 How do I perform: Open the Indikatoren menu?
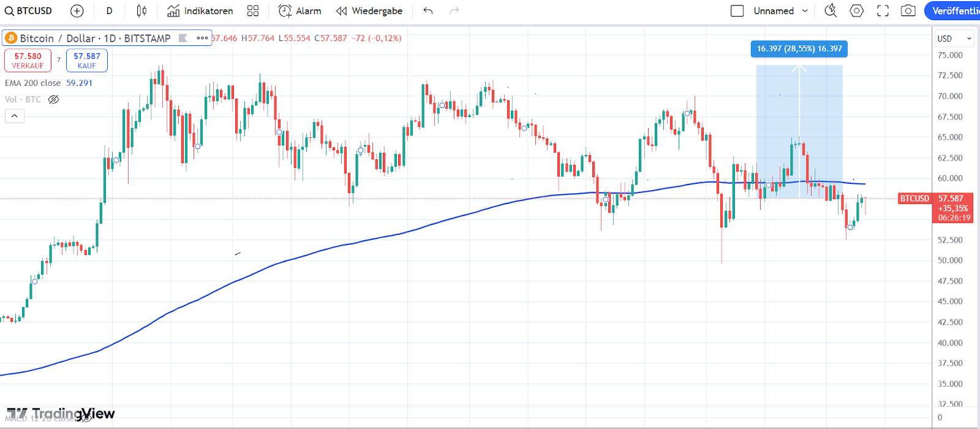pyautogui.click(x=200, y=11)
